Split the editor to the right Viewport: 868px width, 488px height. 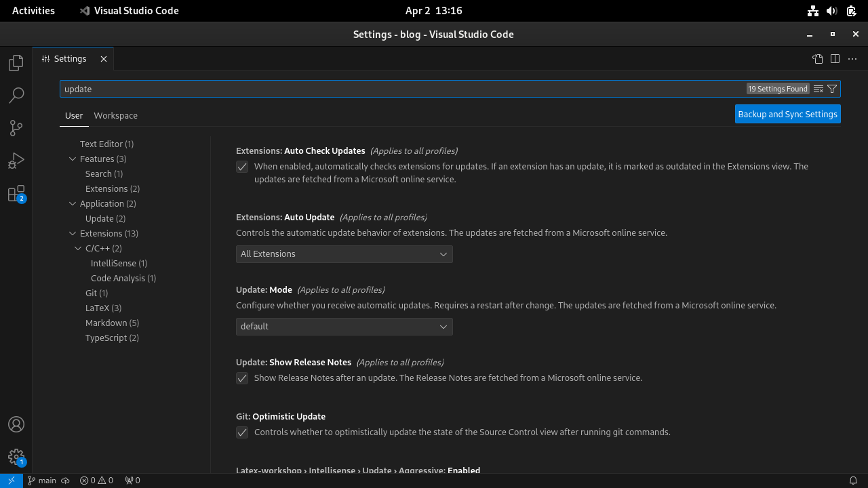[x=835, y=59]
